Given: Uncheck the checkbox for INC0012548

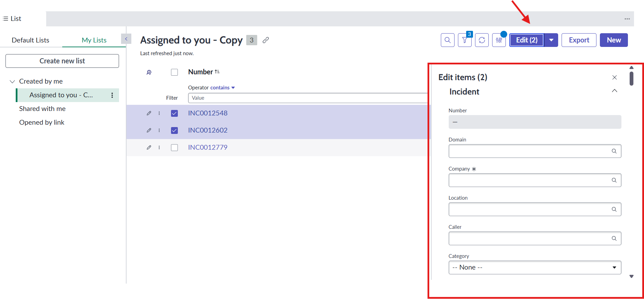Looking at the screenshot, I should [174, 113].
